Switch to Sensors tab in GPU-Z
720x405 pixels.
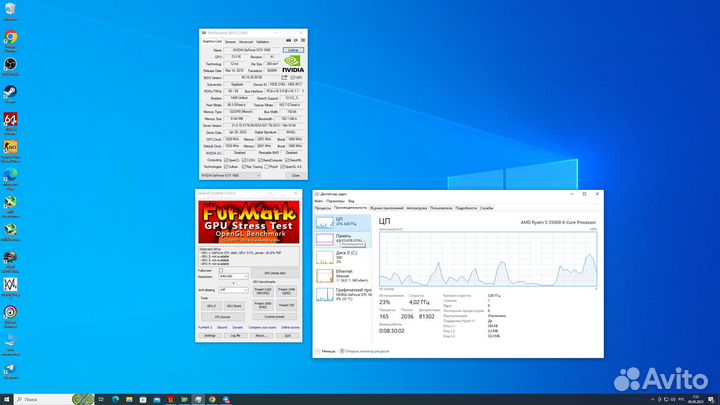pos(230,42)
